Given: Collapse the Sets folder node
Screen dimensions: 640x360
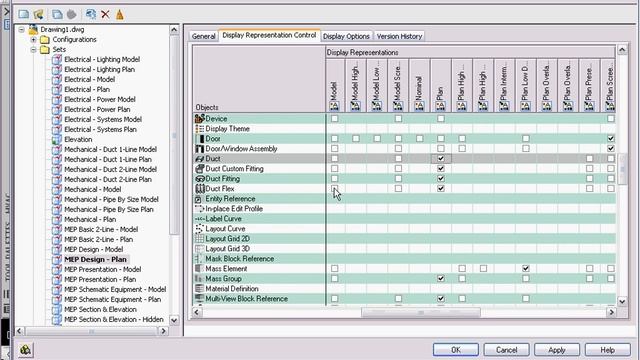Looking at the screenshot, I should [33, 49].
